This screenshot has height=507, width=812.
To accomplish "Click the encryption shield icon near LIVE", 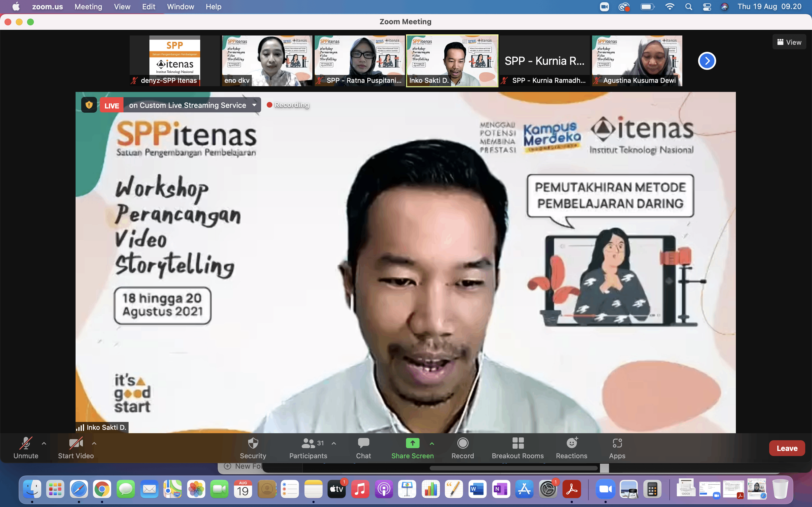I will [89, 105].
